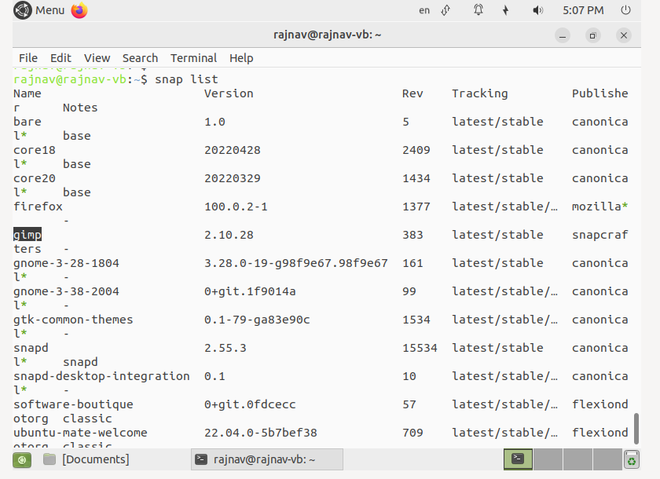This screenshot has width=660, height=479.
Task: Click the terminal vertical scrollbar handle
Action: pos(636,428)
